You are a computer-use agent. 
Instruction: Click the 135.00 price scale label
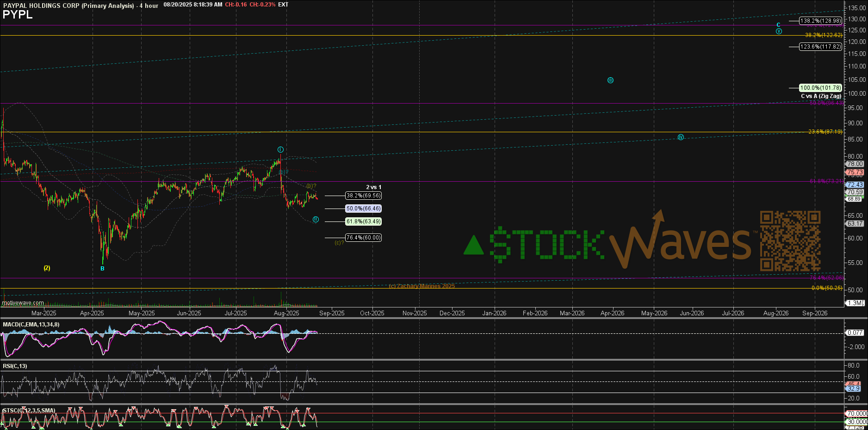click(857, 8)
